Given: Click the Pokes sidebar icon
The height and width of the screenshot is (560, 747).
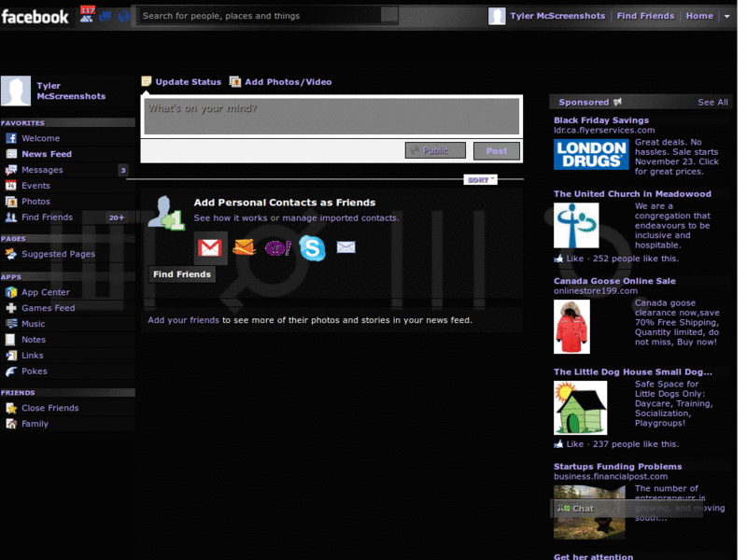Looking at the screenshot, I should [11, 371].
